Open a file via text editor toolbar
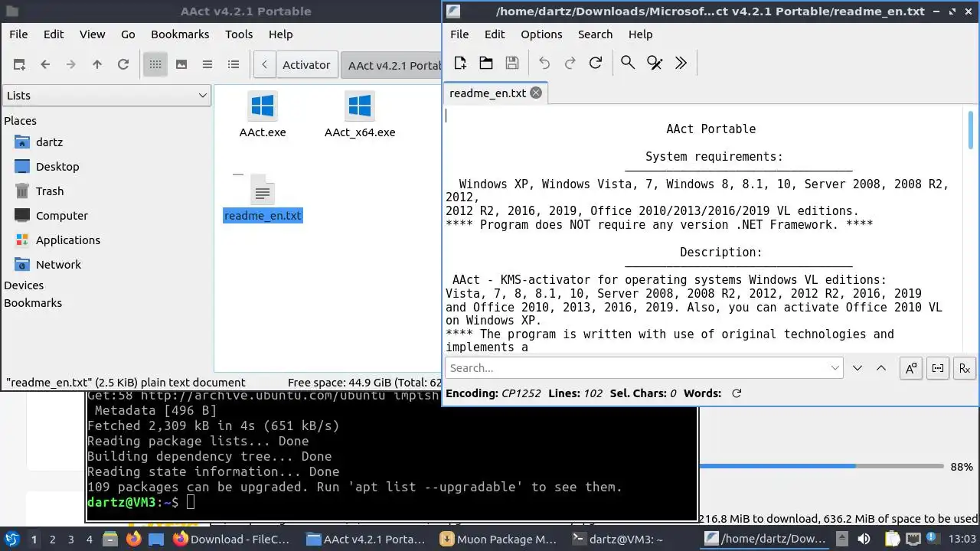This screenshot has width=980, height=551. (x=486, y=63)
